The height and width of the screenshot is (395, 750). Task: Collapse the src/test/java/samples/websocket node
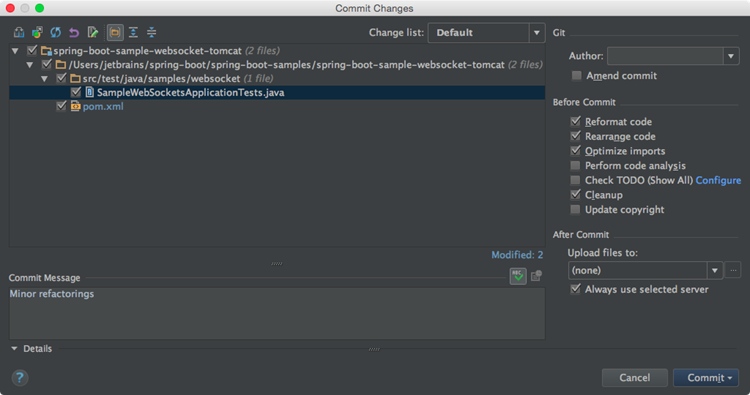pos(44,78)
